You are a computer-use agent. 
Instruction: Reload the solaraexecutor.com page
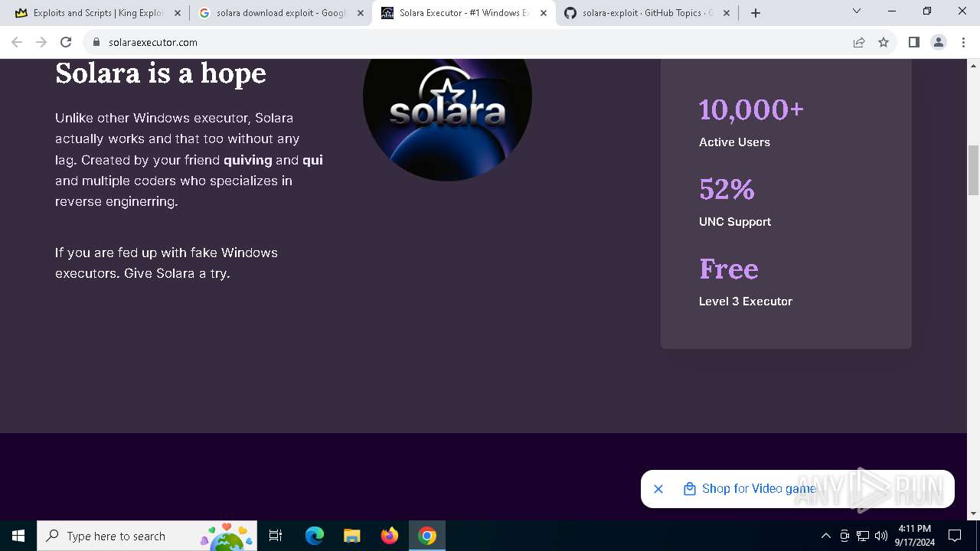pyautogui.click(x=66, y=42)
